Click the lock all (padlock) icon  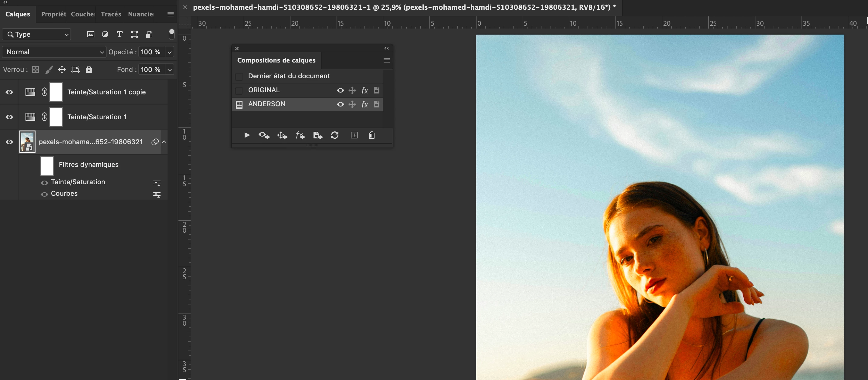click(x=89, y=70)
